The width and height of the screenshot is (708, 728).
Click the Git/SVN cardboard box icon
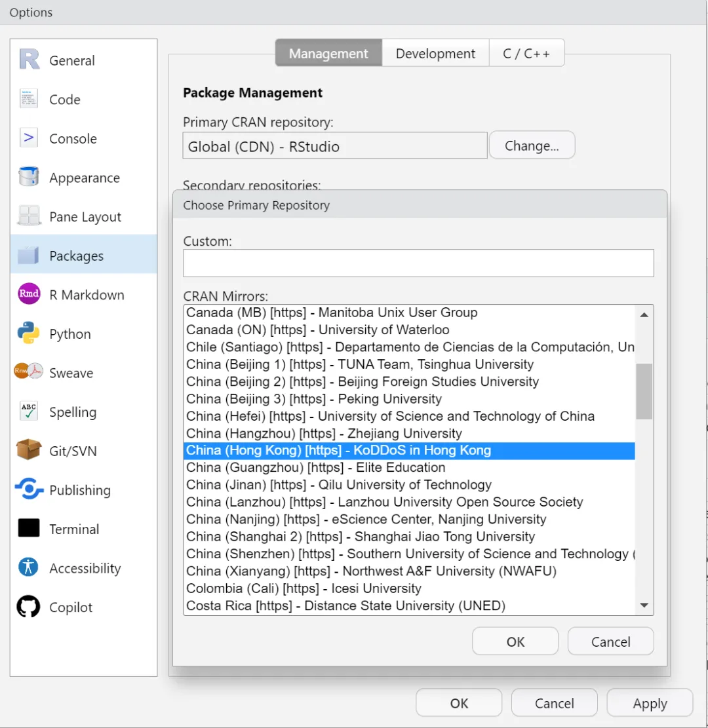click(29, 450)
